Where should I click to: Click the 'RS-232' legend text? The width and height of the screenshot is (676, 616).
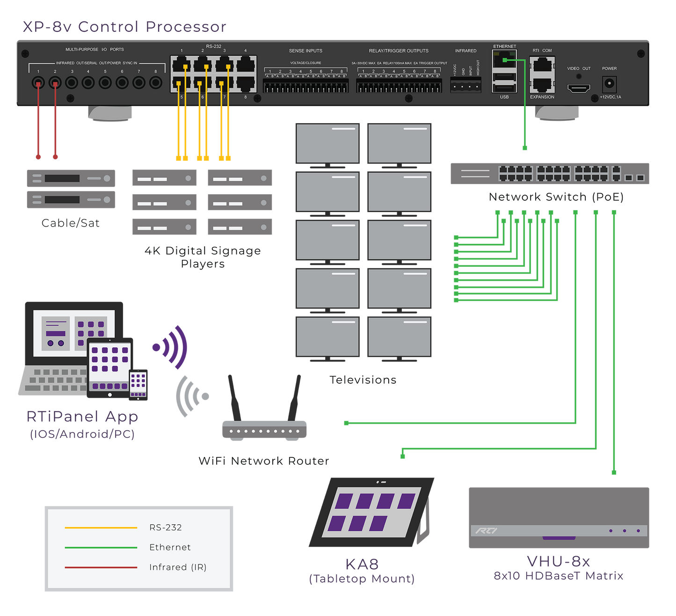coord(166,528)
